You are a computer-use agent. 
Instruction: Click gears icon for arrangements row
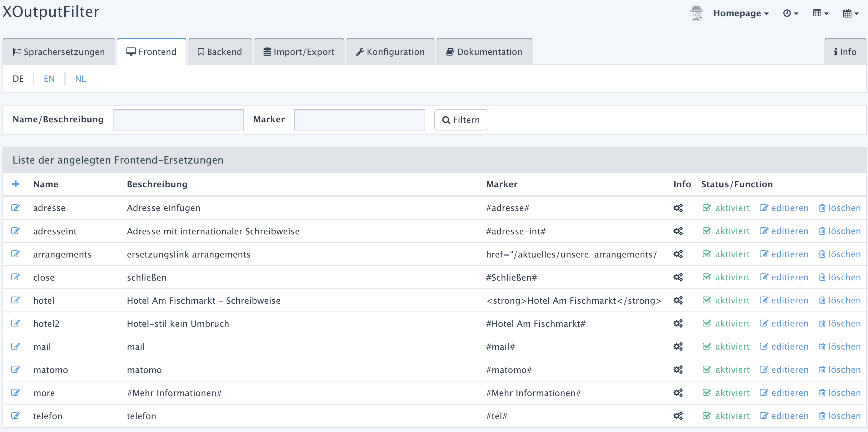tap(678, 254)
